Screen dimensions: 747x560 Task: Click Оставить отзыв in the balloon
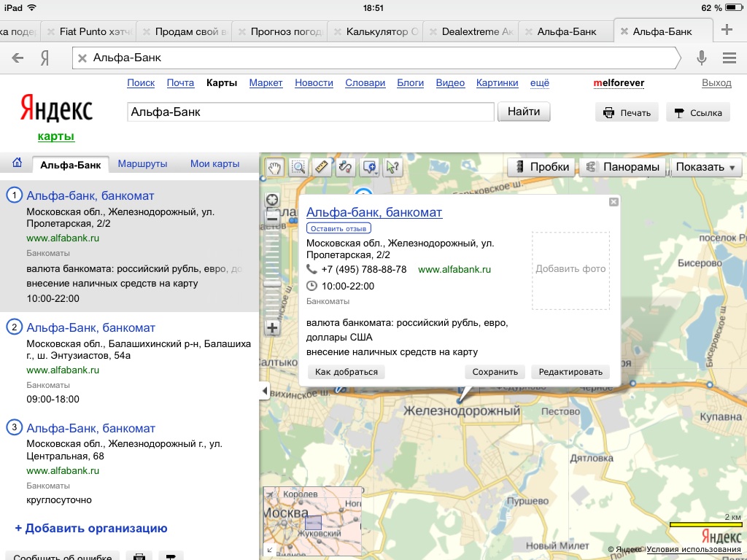point(338,228)
